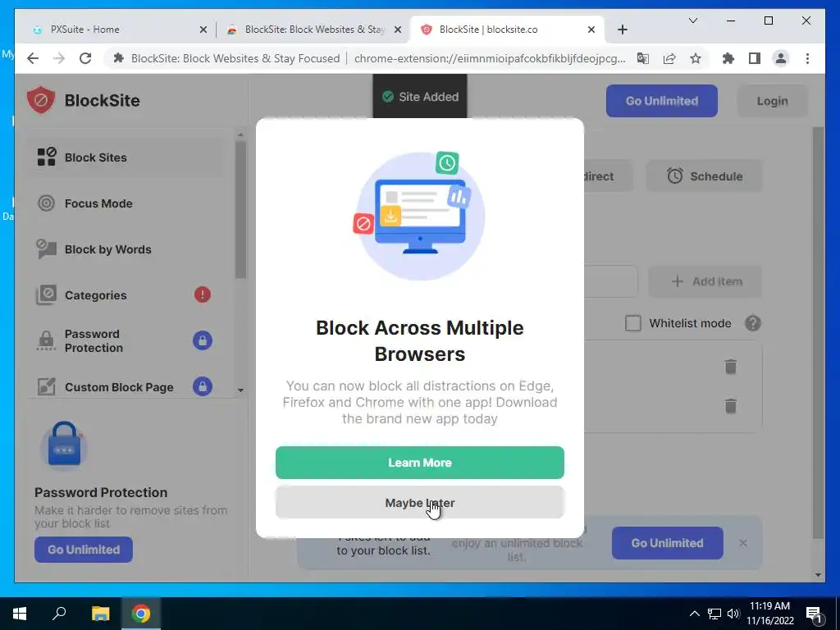Open Windows taskbar search

tap(59, 614)
